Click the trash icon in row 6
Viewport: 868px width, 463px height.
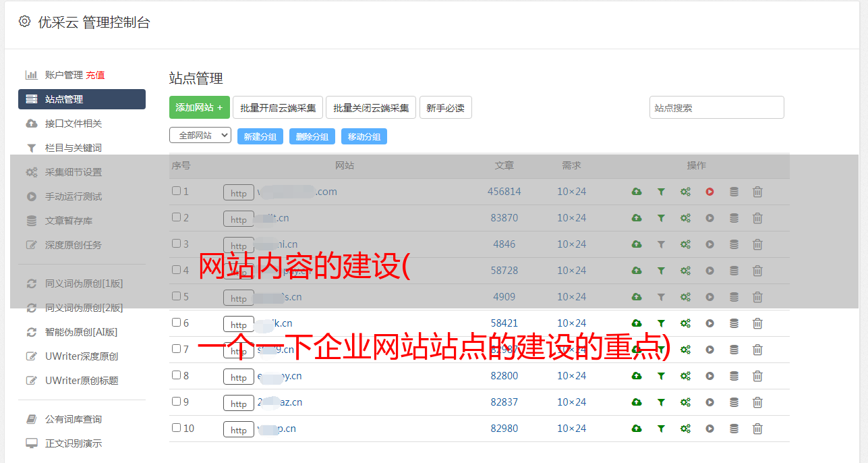757,323
